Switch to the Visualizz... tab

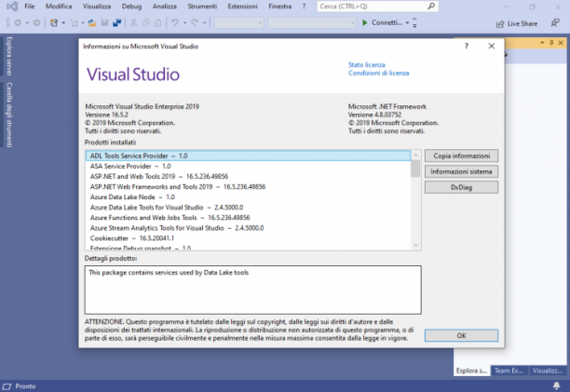coord(547,371)
